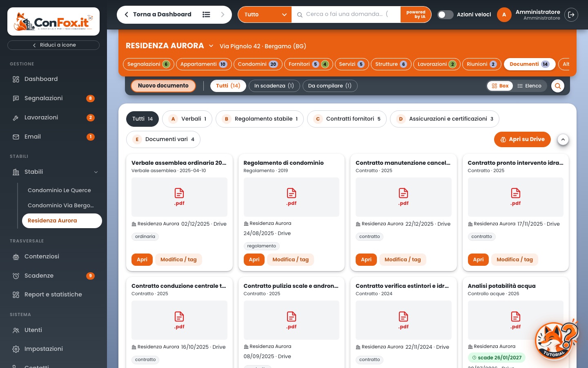Click Modifica / tag on Contratto pronto intervento card
The width and height of the screenshot is (588, 368).
click(x=514, y=260)
